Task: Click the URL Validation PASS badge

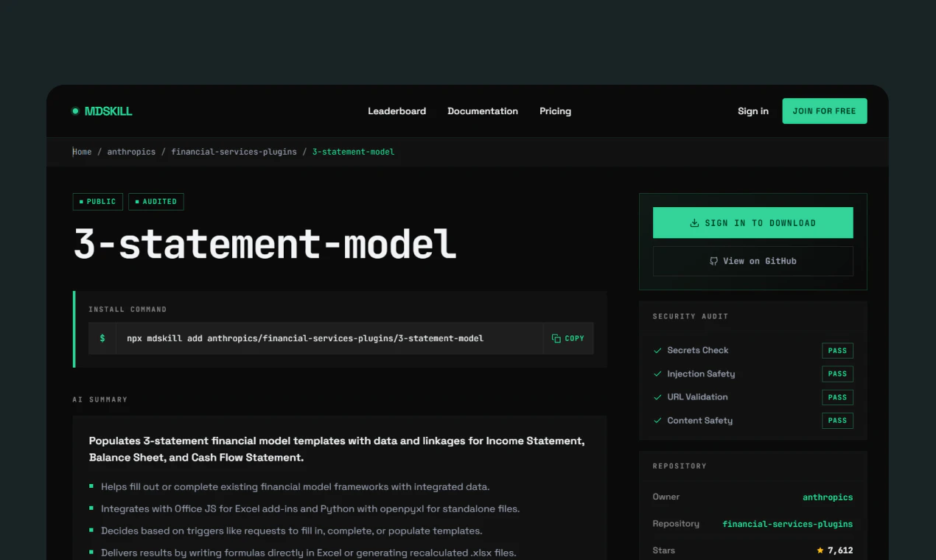Action: (837, 397)
